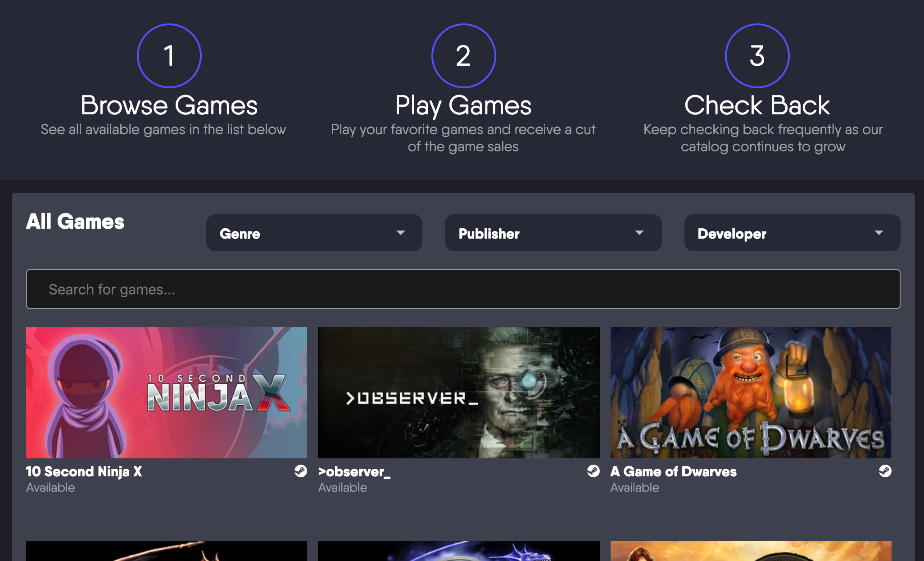924x561 pixels.
Task: Open the A Game of Dwarves title link
Action: click(x=673, y=471)
